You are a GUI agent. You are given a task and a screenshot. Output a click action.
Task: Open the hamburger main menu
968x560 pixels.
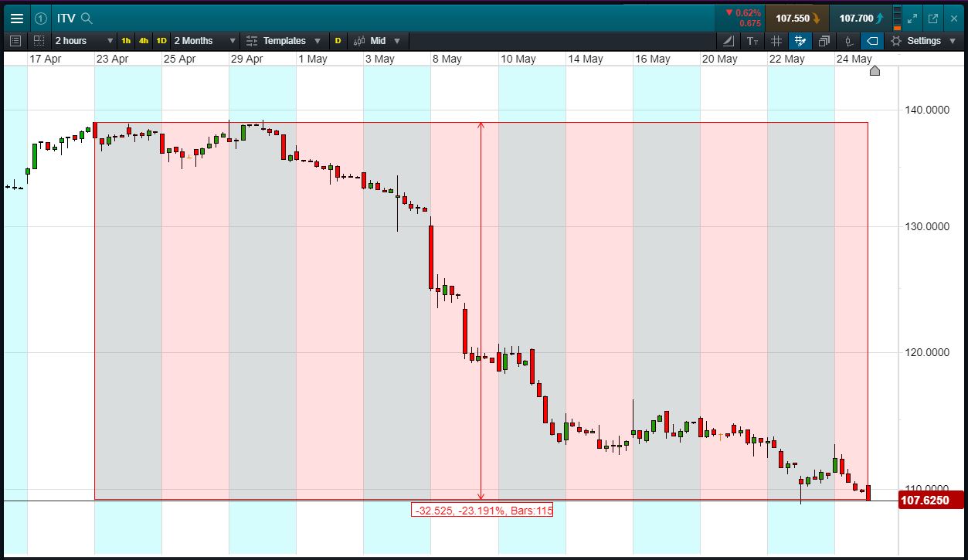[x=16, y=19]
